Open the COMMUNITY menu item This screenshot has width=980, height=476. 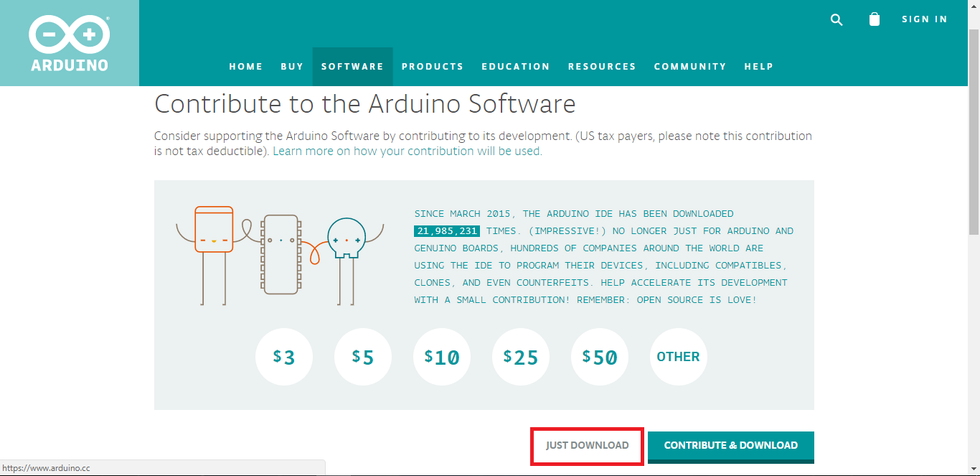click(x=690, y=66)
